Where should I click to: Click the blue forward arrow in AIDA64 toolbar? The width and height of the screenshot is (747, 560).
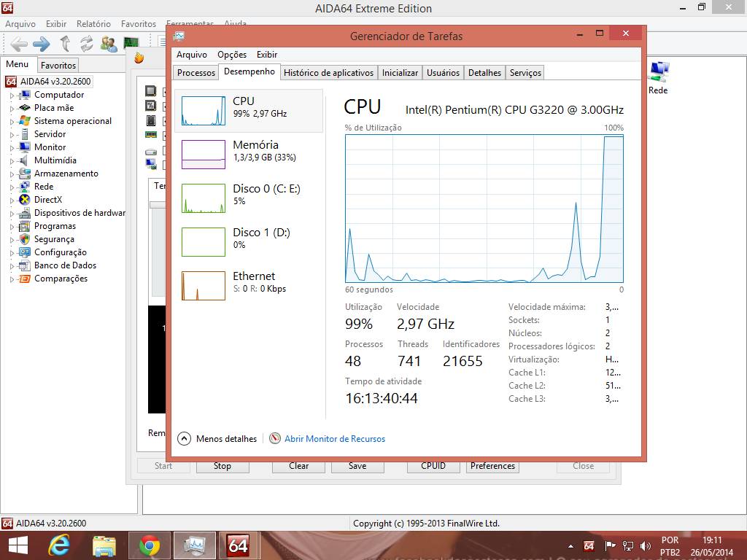coord(42,44)
